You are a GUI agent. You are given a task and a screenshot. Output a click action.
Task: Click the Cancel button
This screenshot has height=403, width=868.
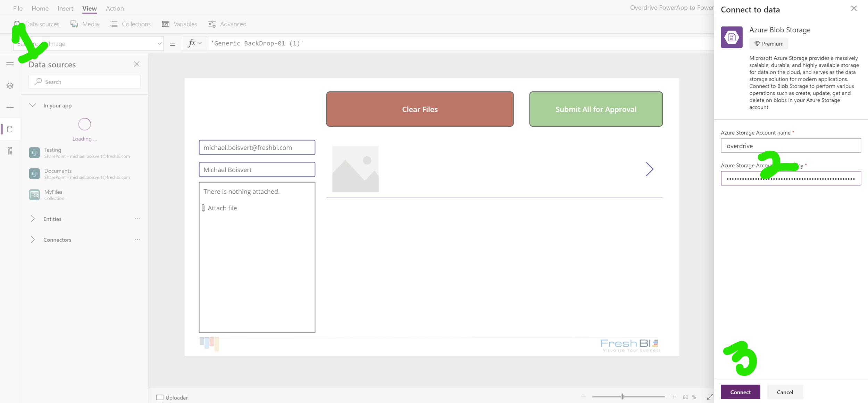pos(785,392)
